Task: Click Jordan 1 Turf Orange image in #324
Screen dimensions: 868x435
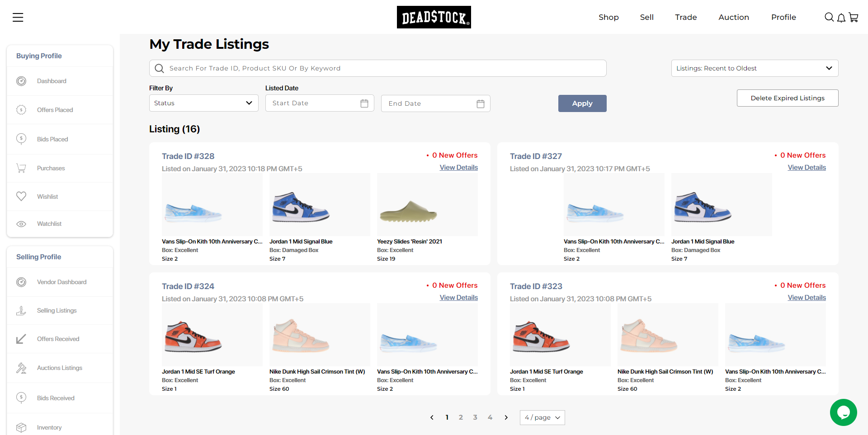Action: [212, 335]
